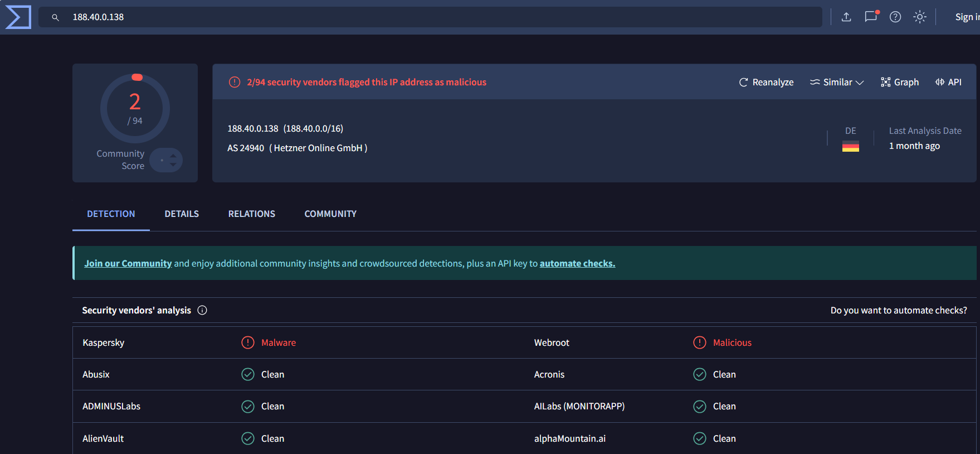Screen dimensions: 980x454
Task: Select the Kaspersky vendor name
Action: click(x=104, y=342)
